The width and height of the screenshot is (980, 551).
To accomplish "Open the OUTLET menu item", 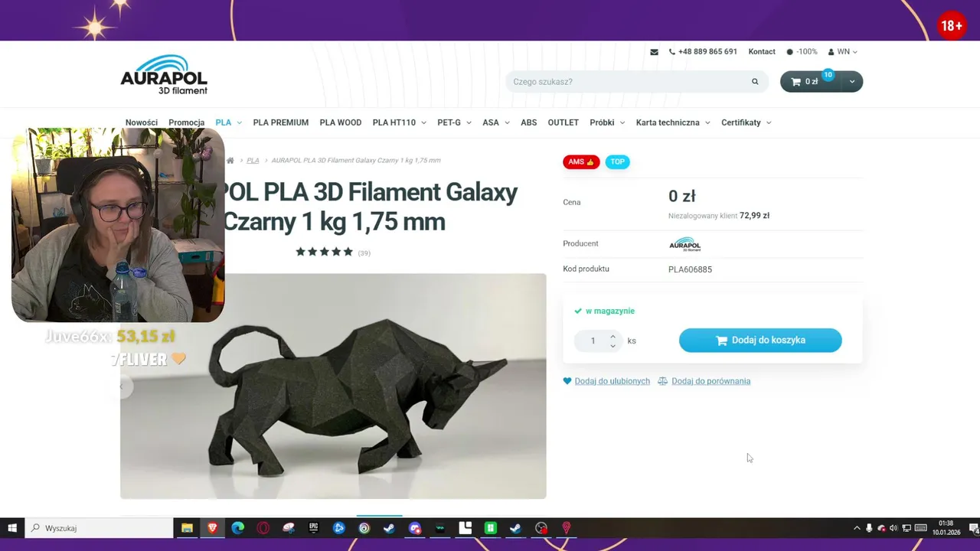I will (x=563, y=122).
